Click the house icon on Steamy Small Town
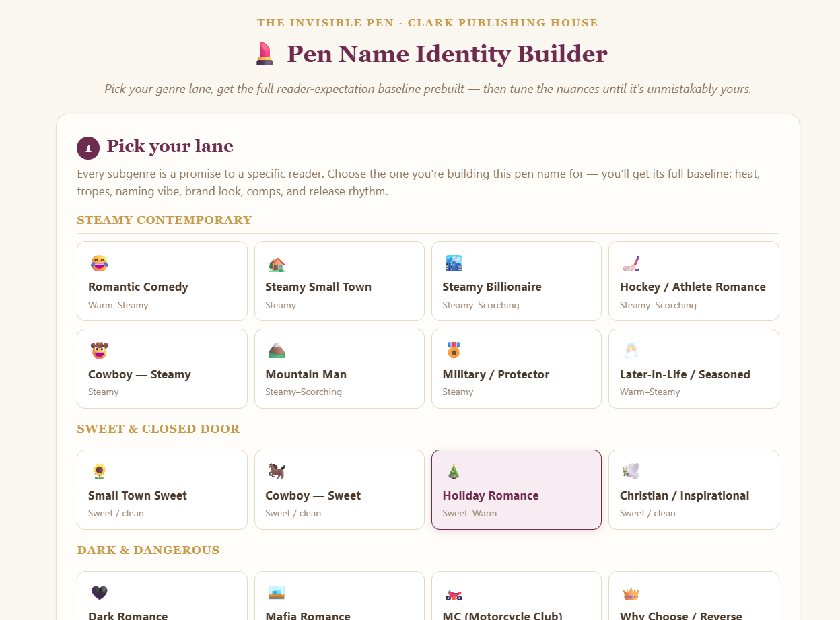This screenshot has width=840, height=620. 277,264
